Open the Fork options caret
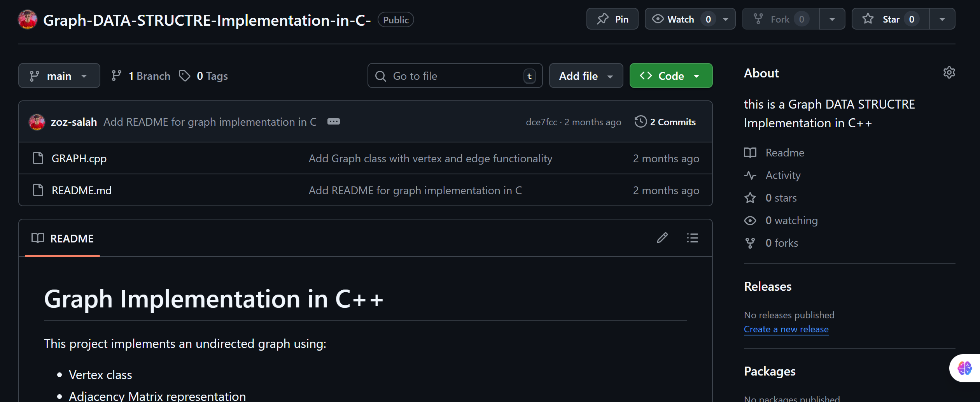The width and height of the screenshot is (980, 402). [832, 18]
